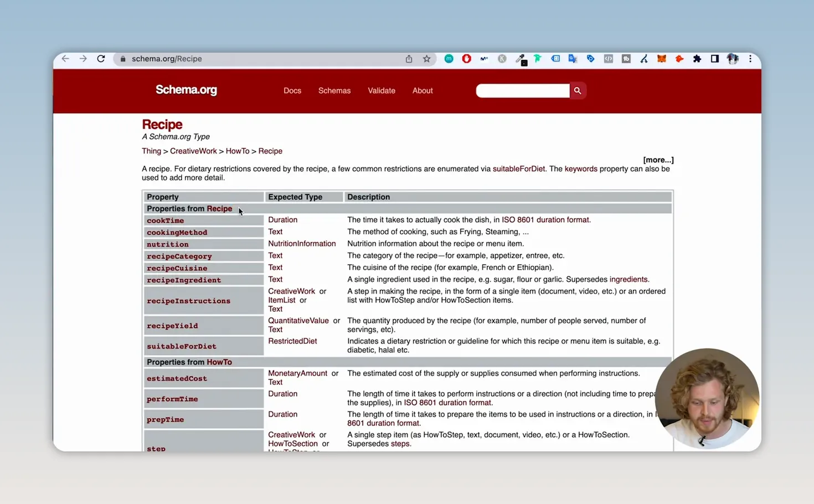814x504 pixels.
Task: Open the NutritionInformation type link
Action: point(302,244)
